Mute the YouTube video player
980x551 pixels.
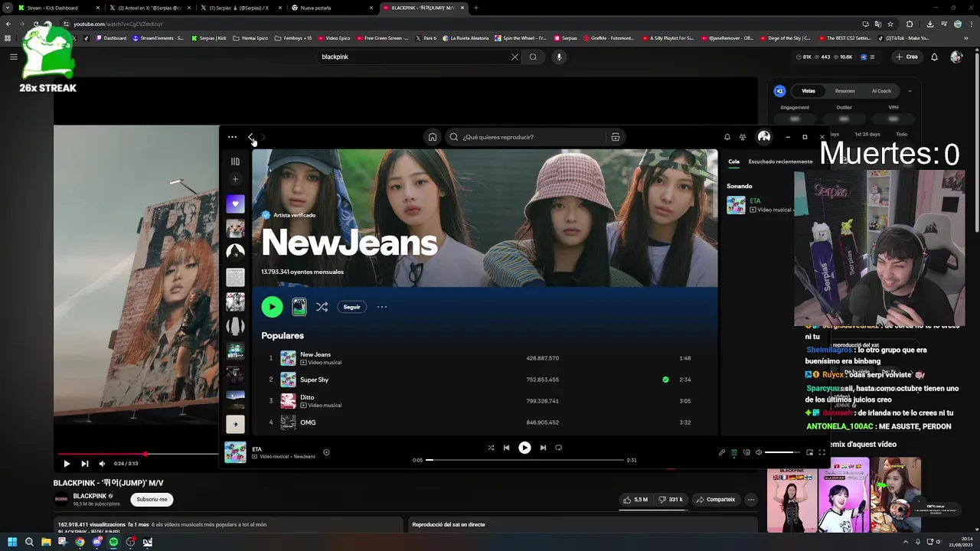click(x=102, y=463)
